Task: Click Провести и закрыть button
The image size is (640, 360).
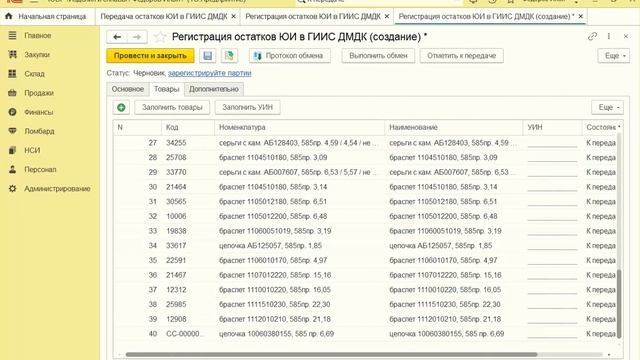Action: (150, 56)
